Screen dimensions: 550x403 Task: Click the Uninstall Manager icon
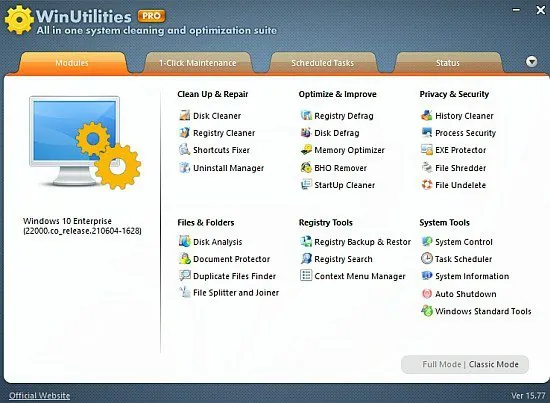(185, 168)
